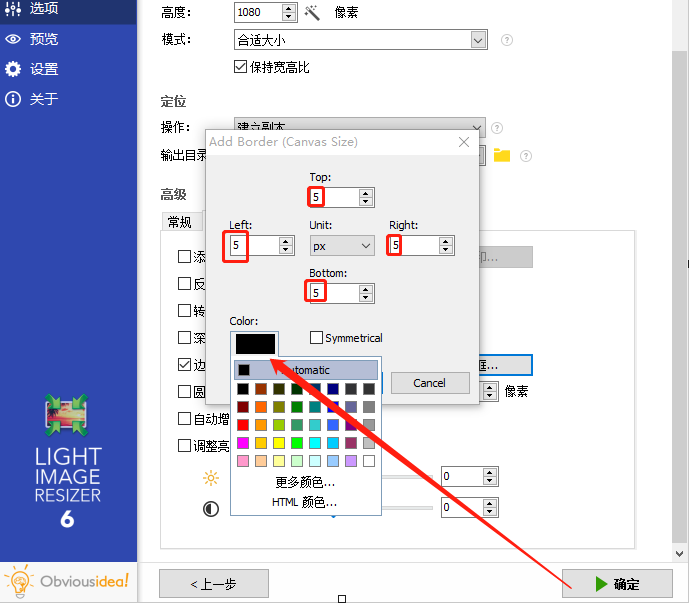Image resolution: width=689 pixels, height=603 pixels.
Task: Click the contrast value stepper arrows
Action: click(490, 508)
